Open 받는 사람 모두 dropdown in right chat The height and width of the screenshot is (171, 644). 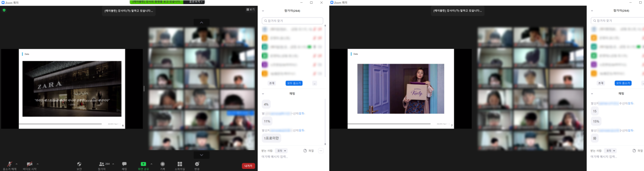tap(610, 151)
